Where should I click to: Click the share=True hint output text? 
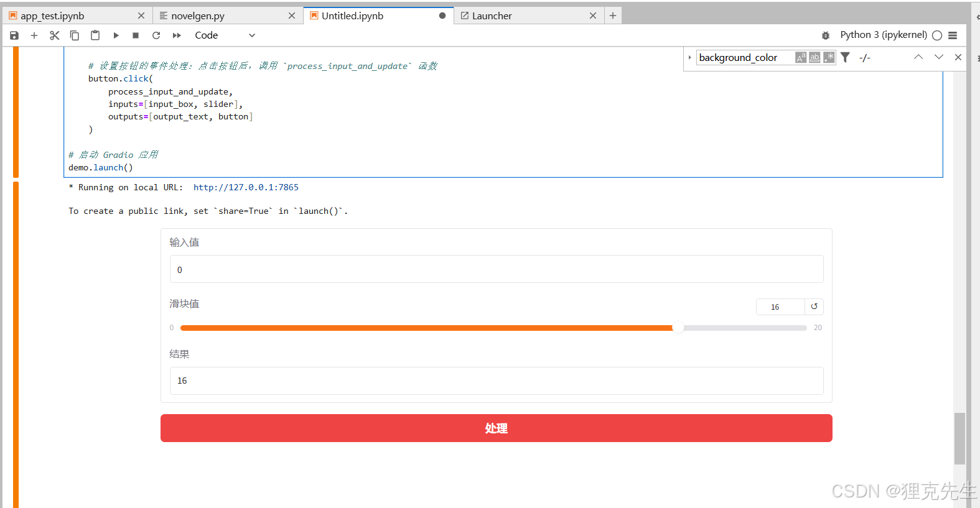pyautogui.click(x=208, y=211)
